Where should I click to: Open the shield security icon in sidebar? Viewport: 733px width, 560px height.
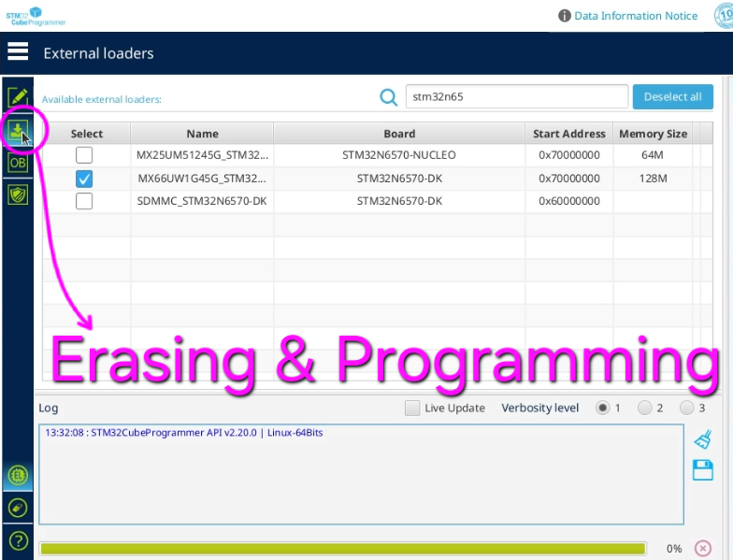(x=18, y=194)
